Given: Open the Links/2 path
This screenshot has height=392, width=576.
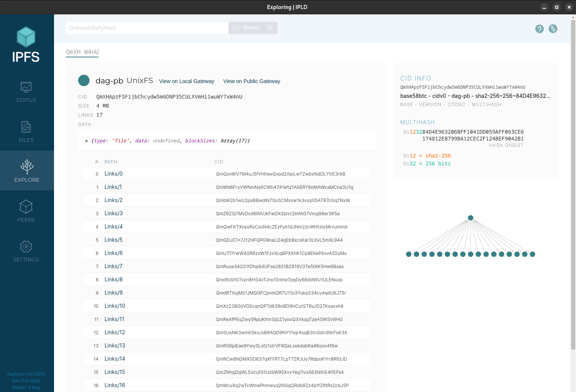Looking at the screenshot, I should pos(114,200).
